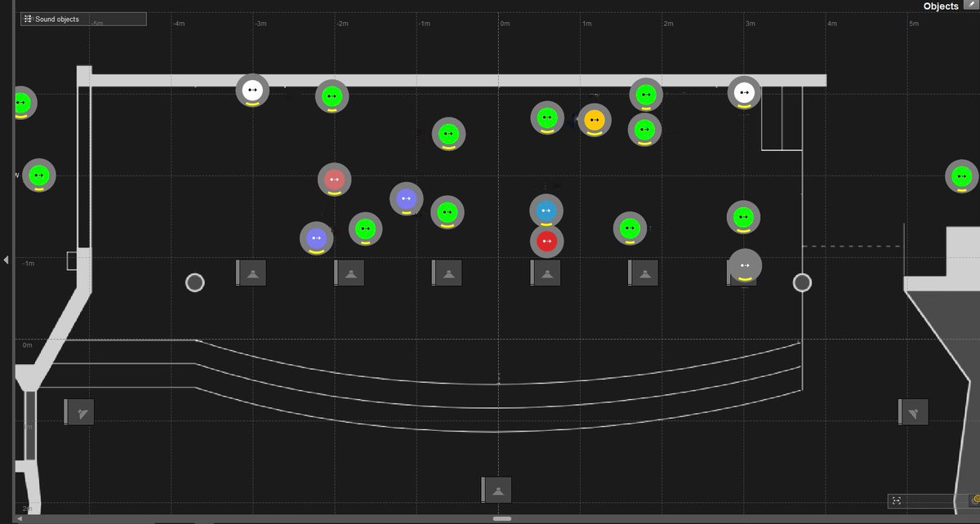
Task: Select green object directly right of upper purple object
Action: pyautogui.click(x=447, y=212)
